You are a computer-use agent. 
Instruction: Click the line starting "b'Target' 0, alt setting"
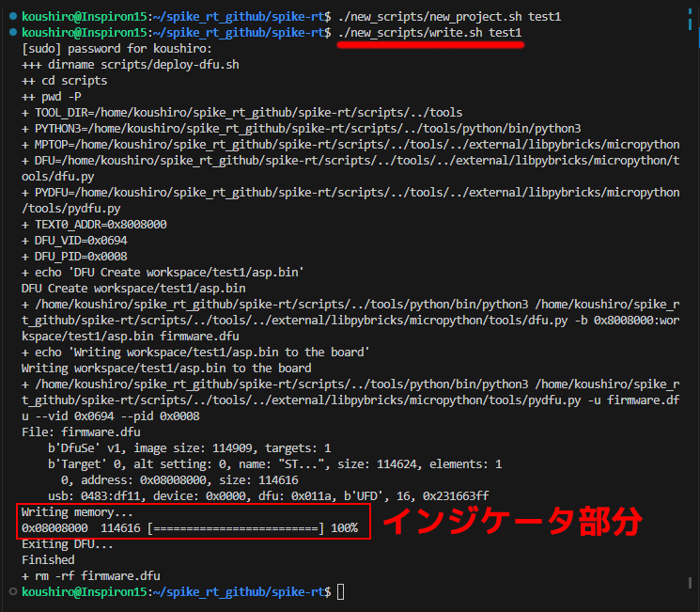click(x=275, y=464)
